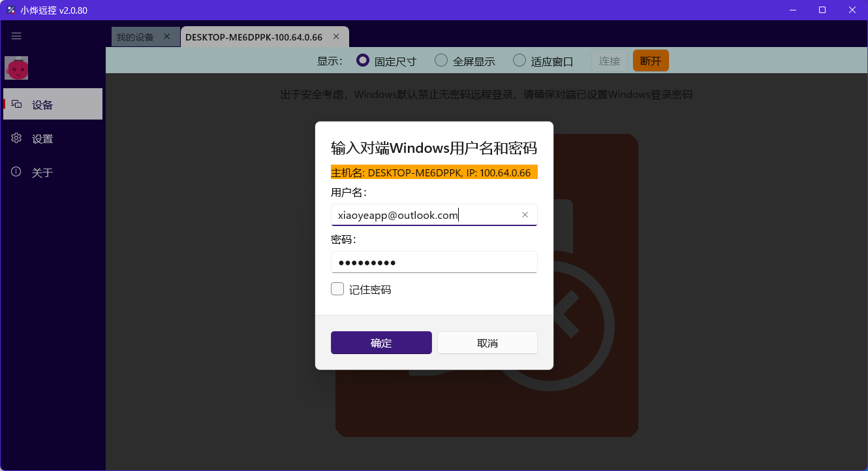The width and height of the screenshot is (868, 471).
Task: Select the 适应窗口 radio button
Action: click(x=519, y=61)
